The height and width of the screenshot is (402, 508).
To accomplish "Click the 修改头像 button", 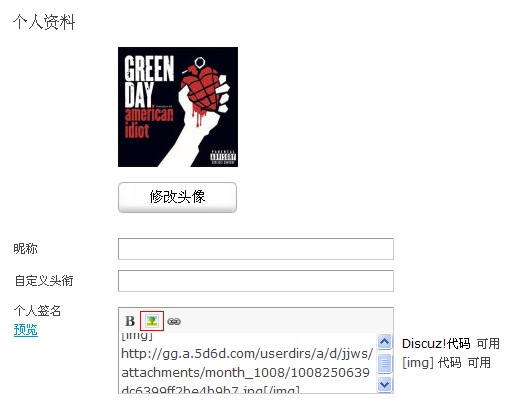I will tap(177, 197).
